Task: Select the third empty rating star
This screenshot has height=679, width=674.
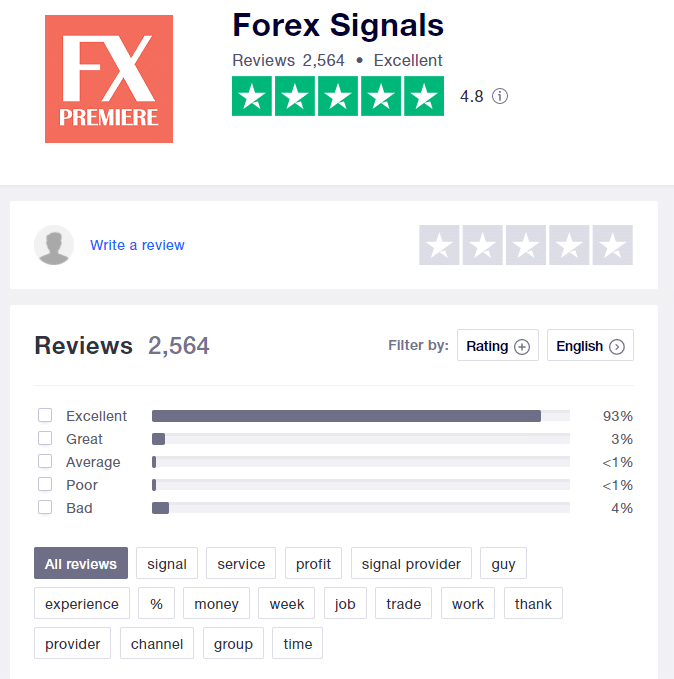Action: point(526,245)
